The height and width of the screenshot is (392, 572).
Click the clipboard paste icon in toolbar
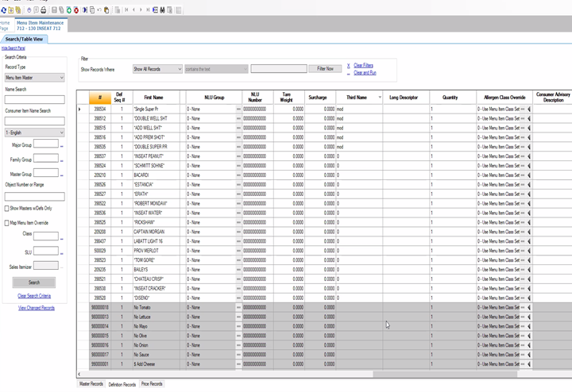(x=106, y=10)
